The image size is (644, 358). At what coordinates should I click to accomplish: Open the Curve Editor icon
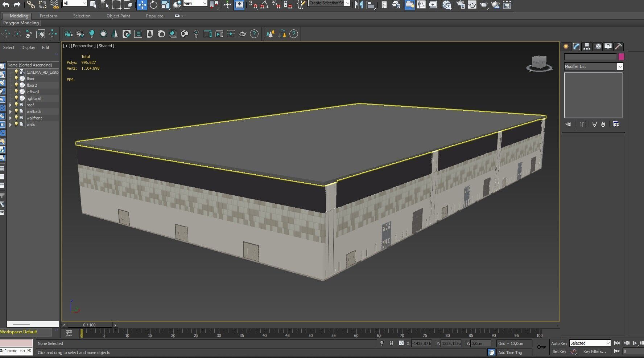421,4
